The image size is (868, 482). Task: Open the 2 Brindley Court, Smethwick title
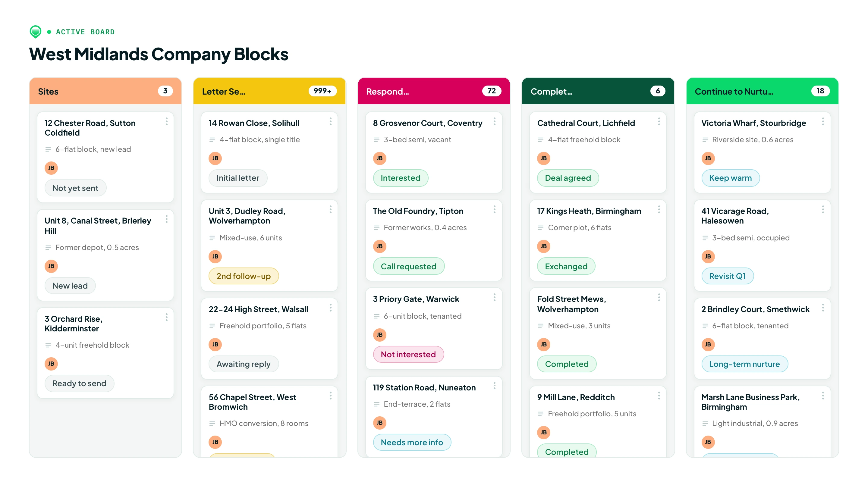(756, 309)
